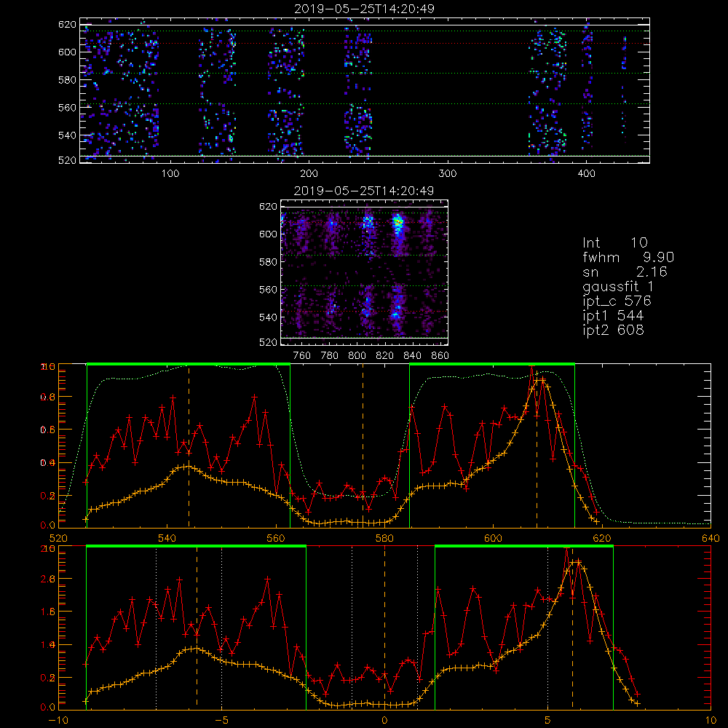Click the 200 tick label on wide spectrogram axis

tap(309, 174)
